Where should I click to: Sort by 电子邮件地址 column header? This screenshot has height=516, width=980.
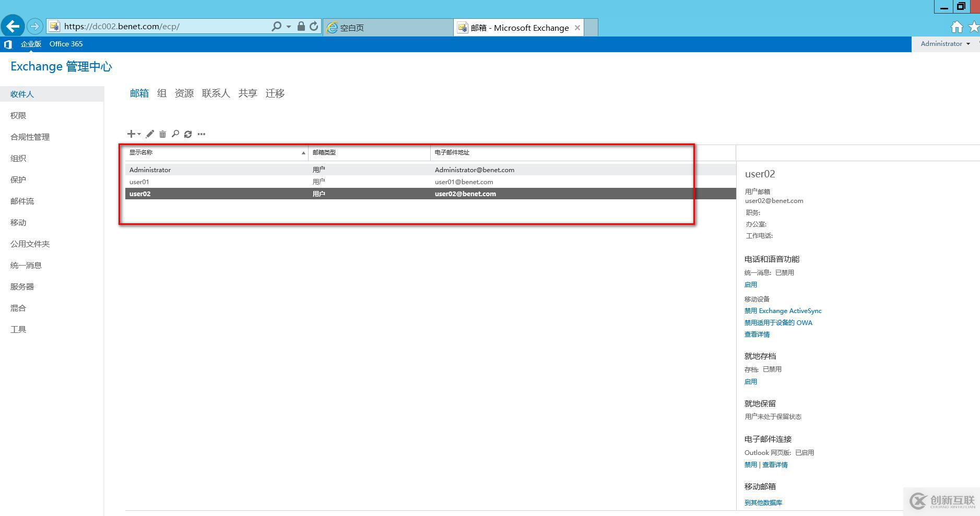(x=583, y=152)
